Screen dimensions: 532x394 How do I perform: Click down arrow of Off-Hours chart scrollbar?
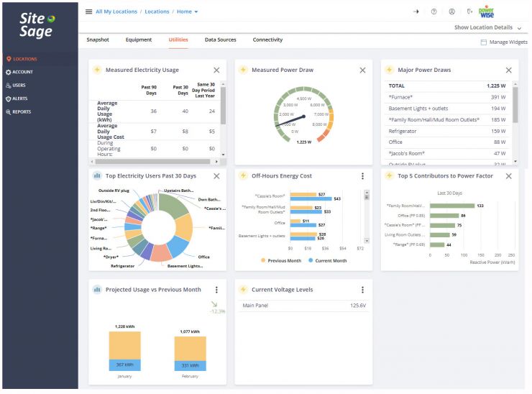(367, 241)
